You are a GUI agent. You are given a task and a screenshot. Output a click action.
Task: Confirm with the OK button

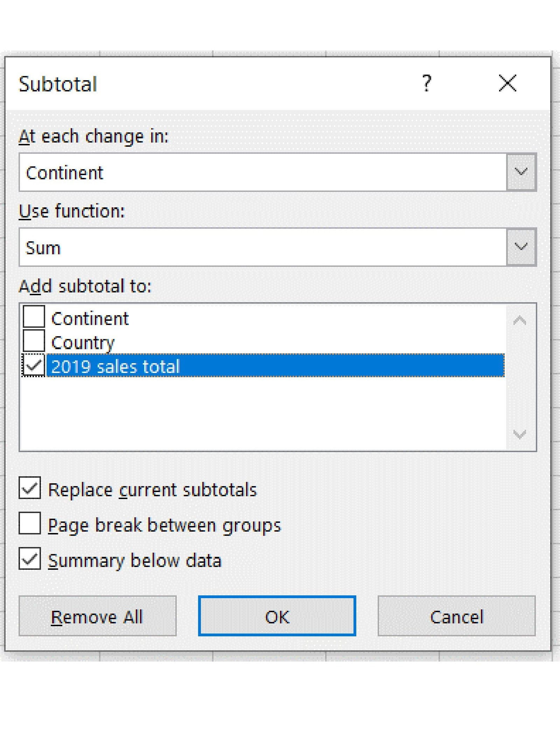277,616
